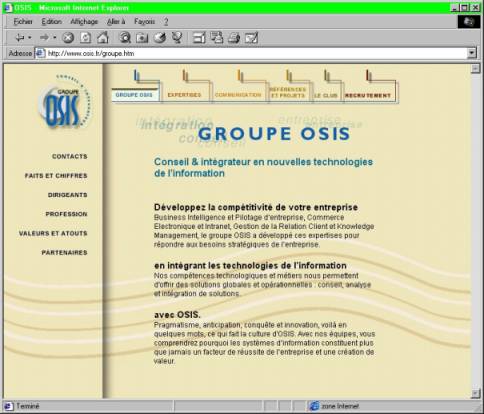Viewport: 484px width, 414px height.
Task: Open the History toolbar icon
Action: point(160,38)
